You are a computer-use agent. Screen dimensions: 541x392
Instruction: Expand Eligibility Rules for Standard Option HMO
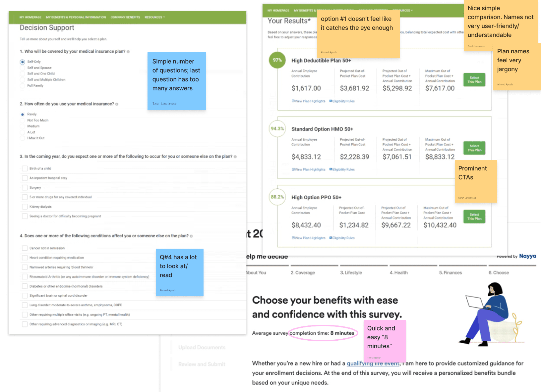click(342, 170)
